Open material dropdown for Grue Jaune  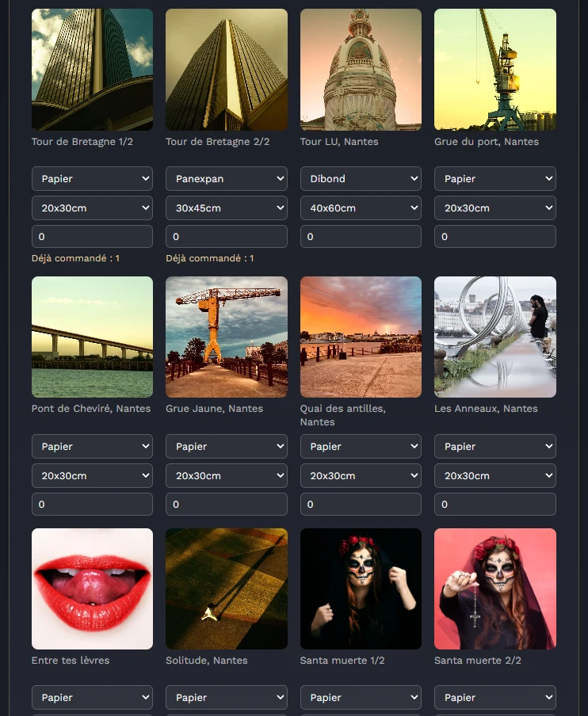pyautogui.click(x=227, y=446)
